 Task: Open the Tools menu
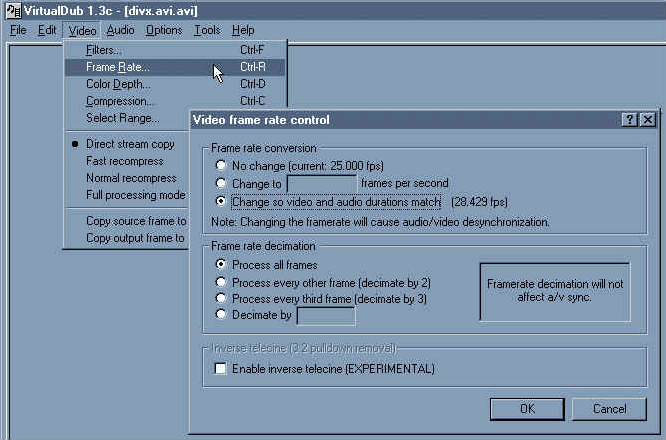pyautogui.click(x=207, y=31)
